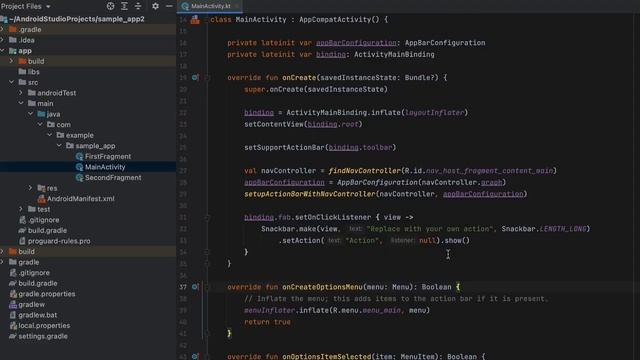Expand the .idea folder chevron

tap(2, 40)
